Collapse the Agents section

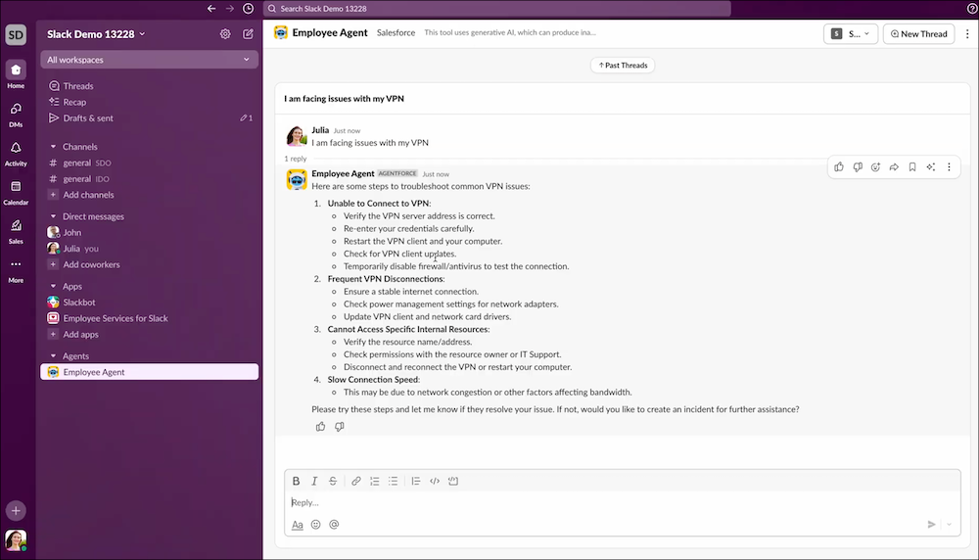click(53, 356)
